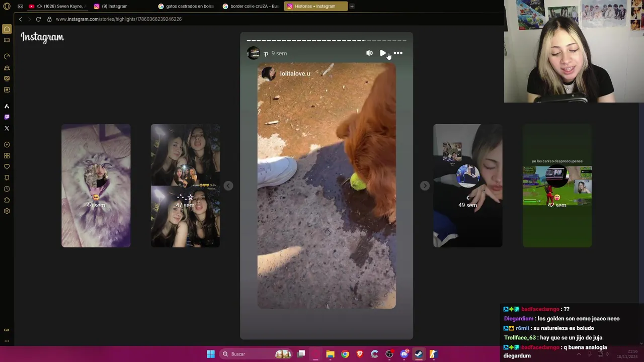Open the Twitch sidebar icon

7,117
